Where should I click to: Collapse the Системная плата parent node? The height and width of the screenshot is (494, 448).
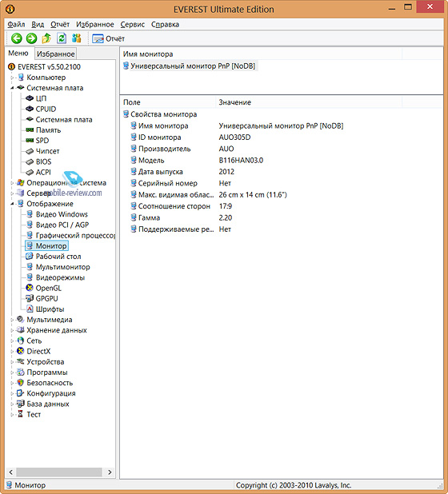coord(12,88)
